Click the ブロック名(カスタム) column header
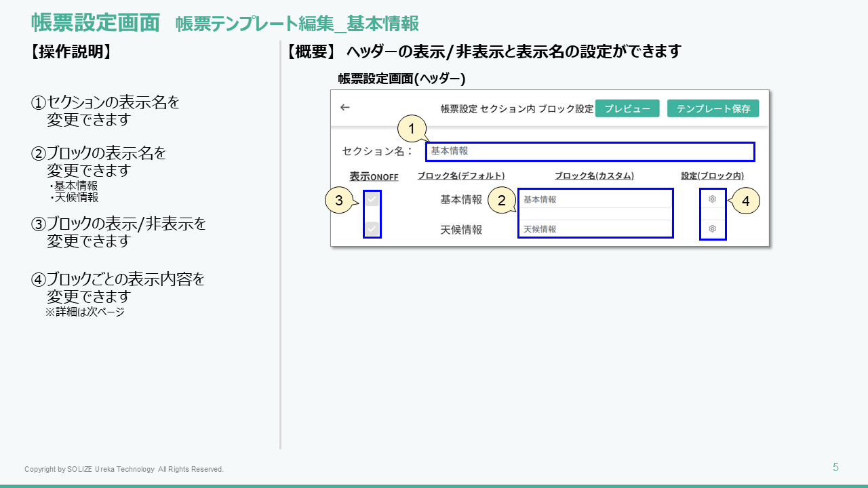Viewport: 868px width, 488px height. coord(594,176)
